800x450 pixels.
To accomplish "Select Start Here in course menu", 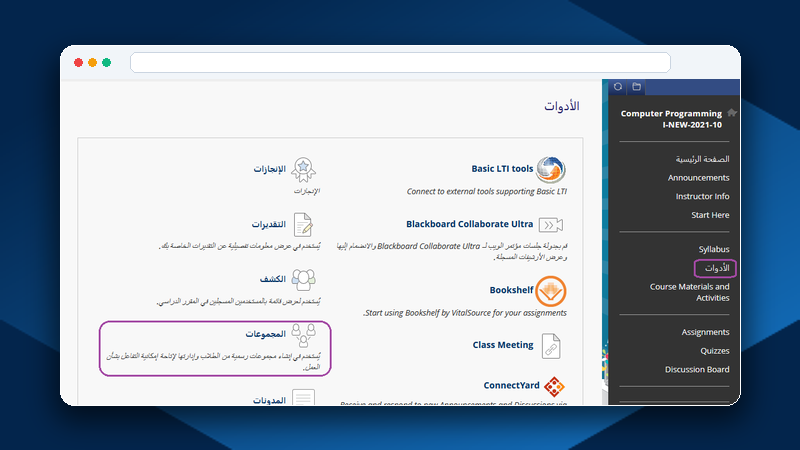I will click(x=710, y=215).
